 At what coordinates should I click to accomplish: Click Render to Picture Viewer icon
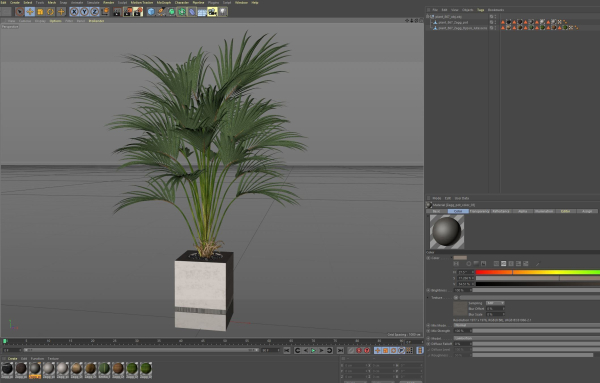(128, 12)
